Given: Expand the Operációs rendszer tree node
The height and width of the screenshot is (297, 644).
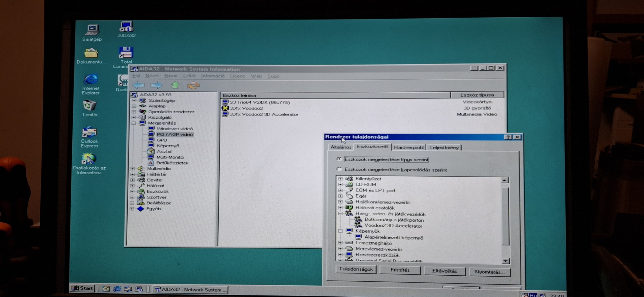Looking at the screenshot, I should coord(134,112).
